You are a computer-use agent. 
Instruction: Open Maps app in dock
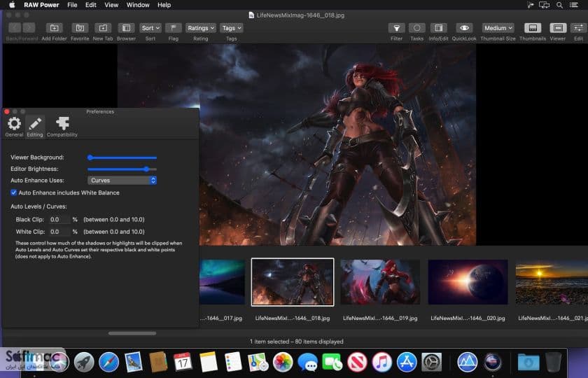click(258, 363)
